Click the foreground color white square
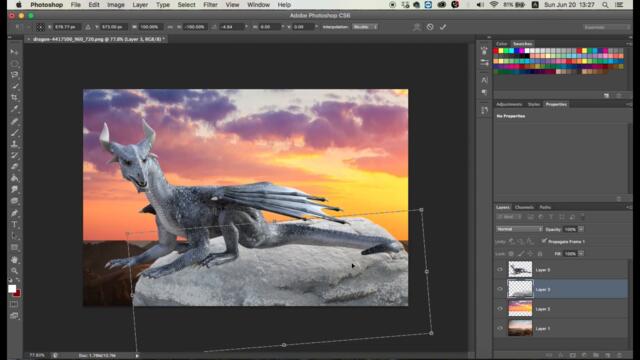The image size is (640, 360). click(12, 288)
